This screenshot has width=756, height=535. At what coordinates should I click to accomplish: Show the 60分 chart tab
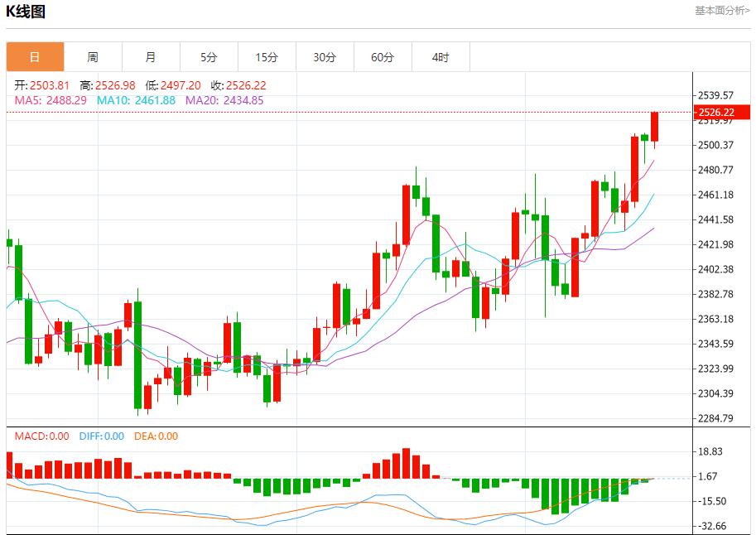tap(383, 57)
